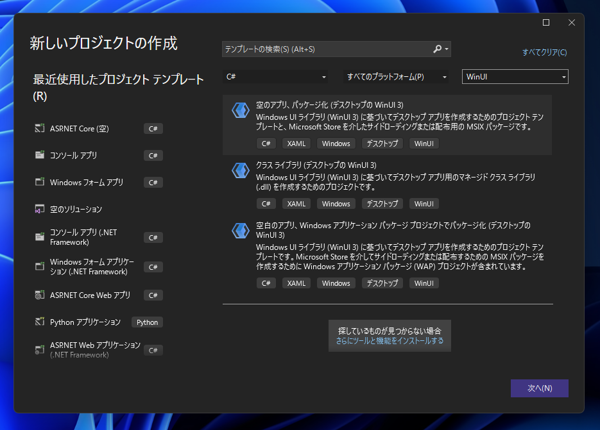Image resolution: width=600 pixels, height=430 pixels.
Task: Click the コンソール アプリ (.NET Framework) icon
Action: coord(39,237)
